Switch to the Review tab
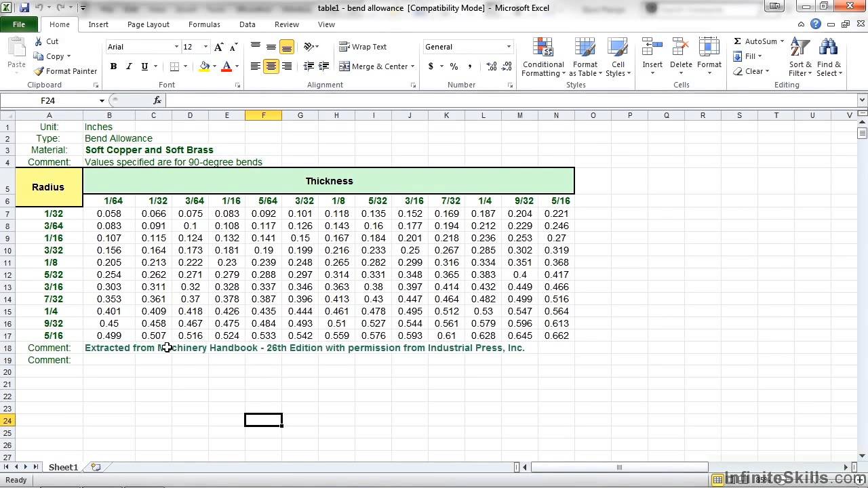The height and width of the screenshot is (488, 868). tap(287, 24)
